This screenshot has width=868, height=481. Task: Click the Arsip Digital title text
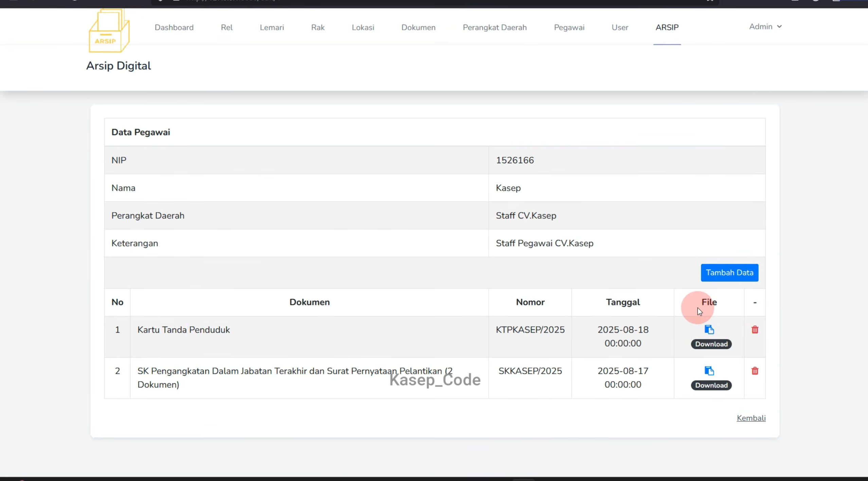coord(119,66)
